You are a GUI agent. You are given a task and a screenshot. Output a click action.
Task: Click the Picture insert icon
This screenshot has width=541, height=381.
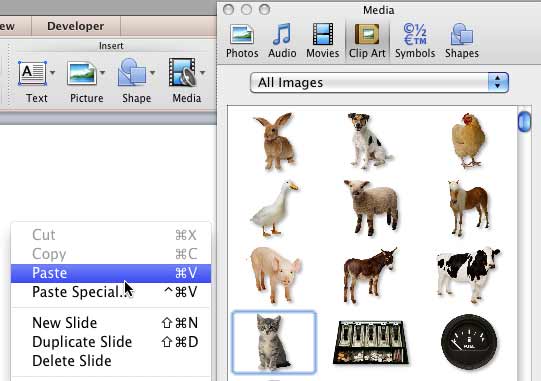point(82,73)
